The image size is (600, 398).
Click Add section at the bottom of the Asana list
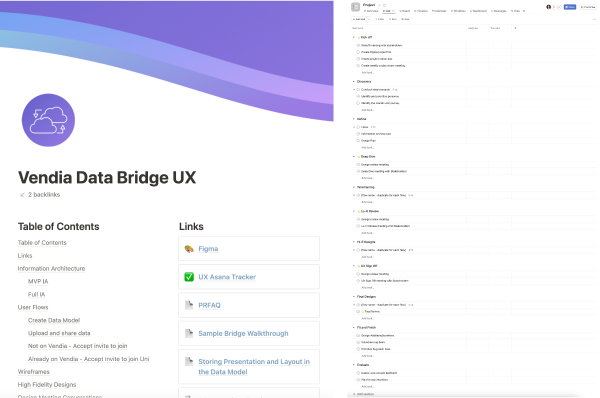tap(364, 394)
